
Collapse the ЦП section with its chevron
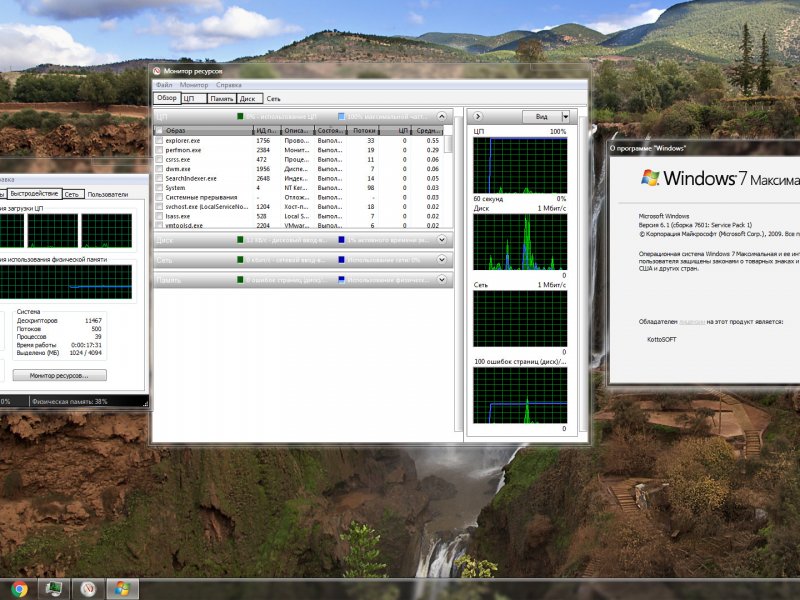tap(442, 116)
